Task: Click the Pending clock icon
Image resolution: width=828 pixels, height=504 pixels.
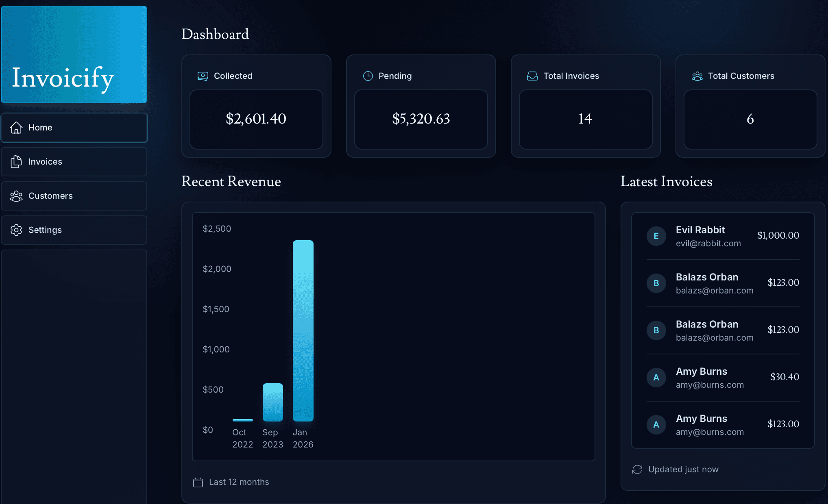Action: (x=368, y=76)
